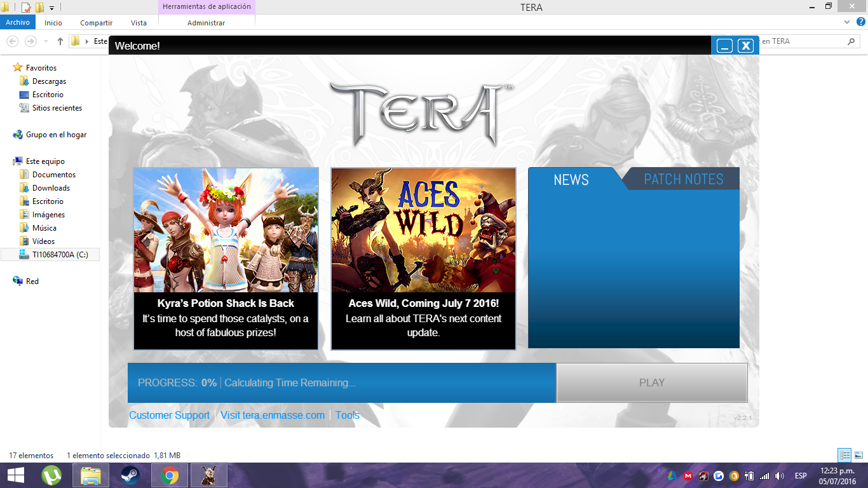The width and height of the screenshot is (868, 488).
Task: Open the Vista ribbon tab
Action: (x=139, y=23)
